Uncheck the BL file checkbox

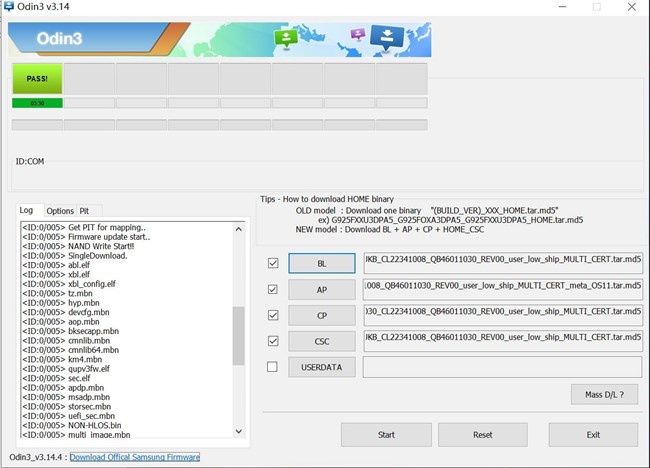pos(273,263)
